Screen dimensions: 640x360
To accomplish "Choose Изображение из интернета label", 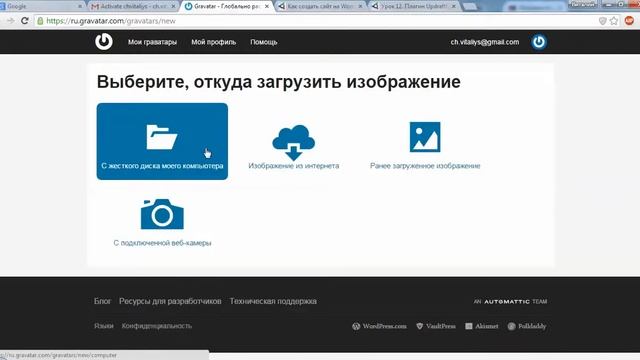I will coord(293,166).
